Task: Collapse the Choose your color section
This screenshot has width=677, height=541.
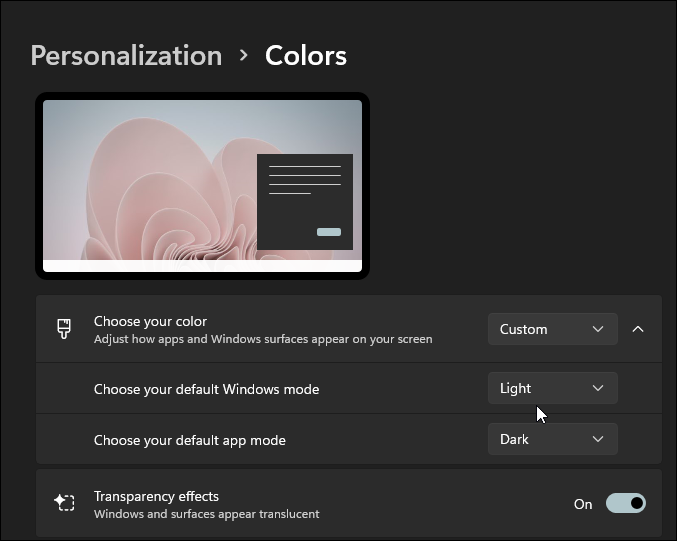Action: 638,329
